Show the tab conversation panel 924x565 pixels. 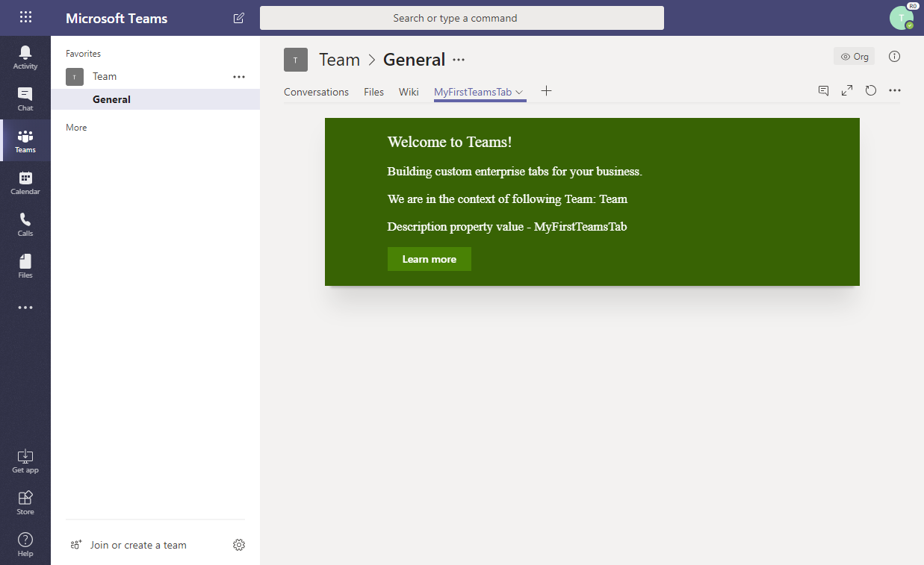click(823, 90)
